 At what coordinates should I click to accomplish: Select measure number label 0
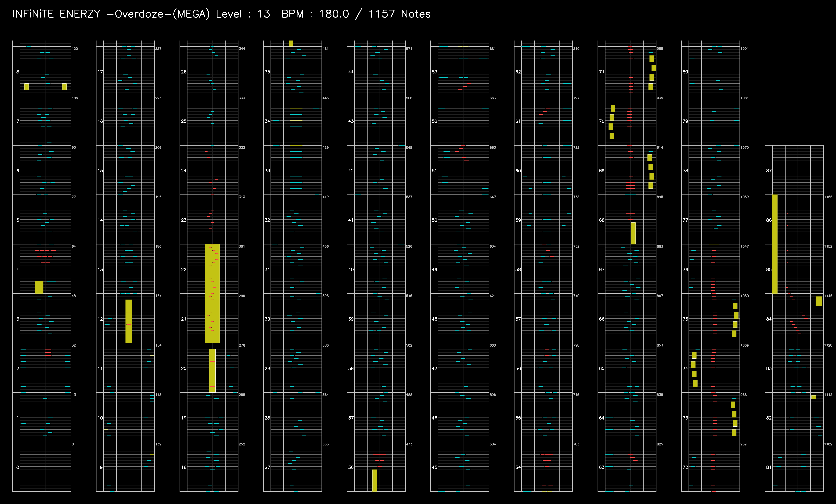pos(18,467)
